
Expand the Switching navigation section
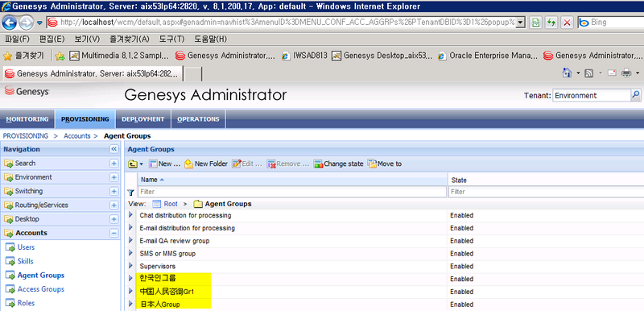114,191
